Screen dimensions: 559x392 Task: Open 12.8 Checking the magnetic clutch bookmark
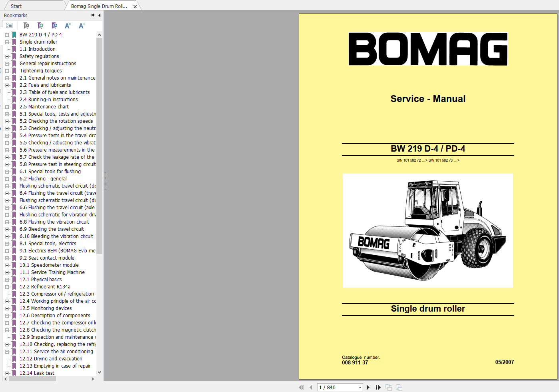click(x=58, y=330)
